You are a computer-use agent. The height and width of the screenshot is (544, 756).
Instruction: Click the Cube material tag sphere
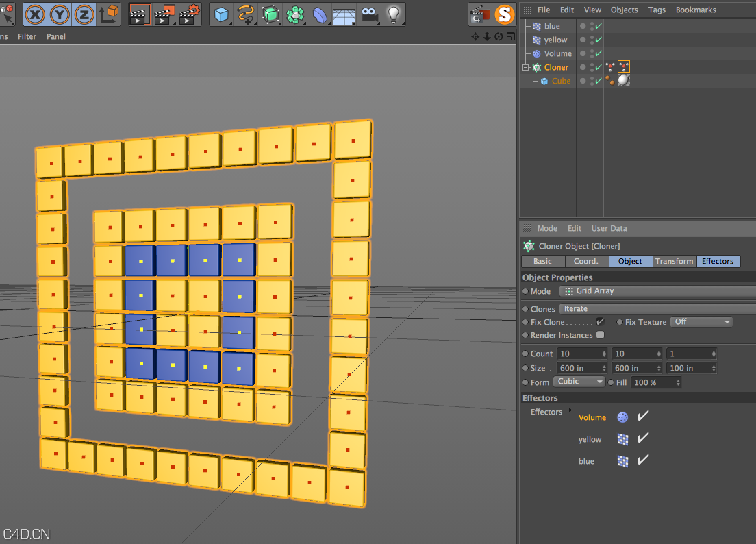(x=623, y=81)
